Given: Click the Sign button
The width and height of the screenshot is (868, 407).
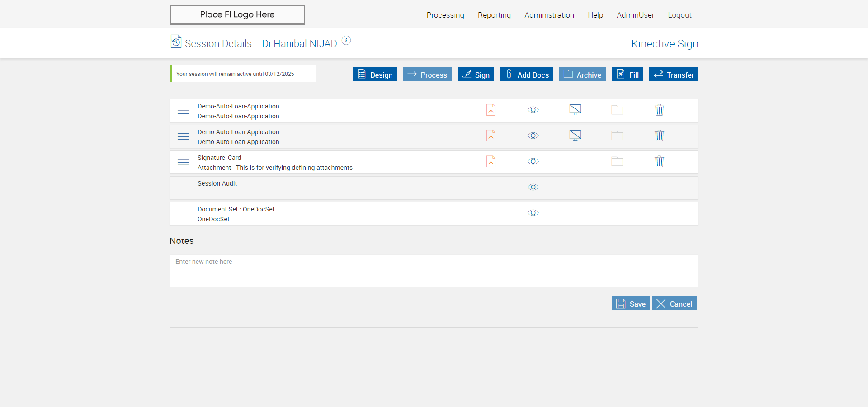Looking at the screenshot, I should (476, 74).
